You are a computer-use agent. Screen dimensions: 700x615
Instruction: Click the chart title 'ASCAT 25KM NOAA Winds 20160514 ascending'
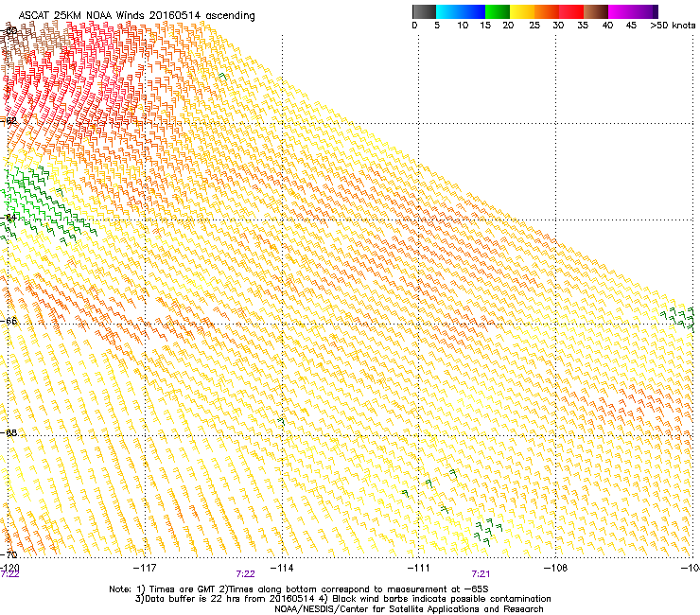pyautogui.click(x=136, y=15)
